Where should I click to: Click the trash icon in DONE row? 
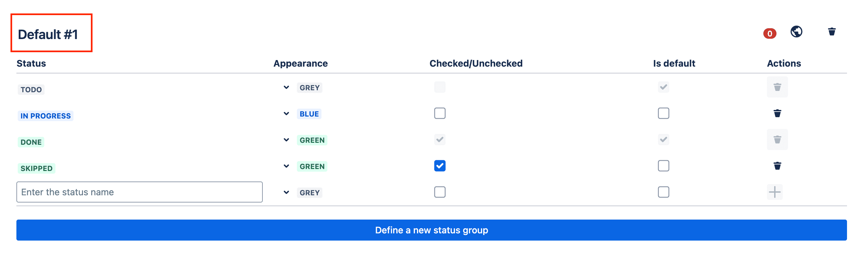click(777, 139)
